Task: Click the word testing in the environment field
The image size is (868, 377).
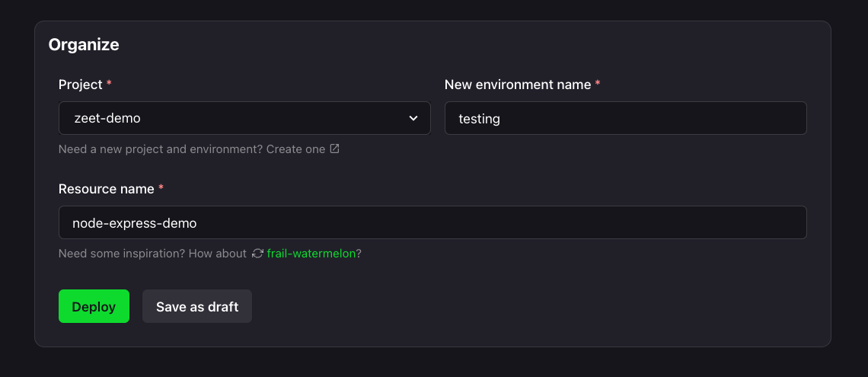Action: pos(480,119)
